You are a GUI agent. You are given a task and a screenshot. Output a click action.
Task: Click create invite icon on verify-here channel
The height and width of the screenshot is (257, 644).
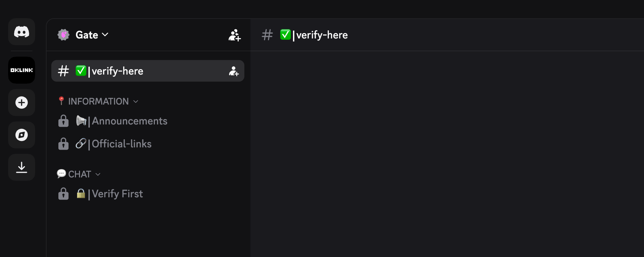(234, 71)
